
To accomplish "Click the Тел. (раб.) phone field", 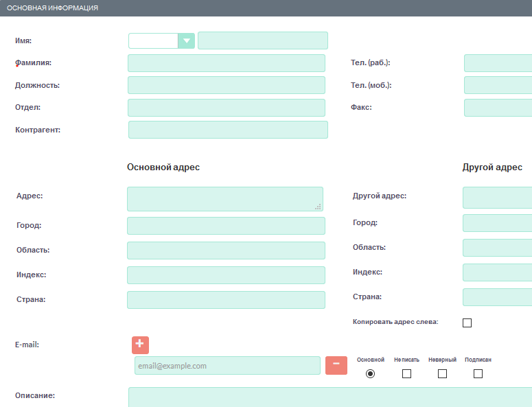I will 498,63.
